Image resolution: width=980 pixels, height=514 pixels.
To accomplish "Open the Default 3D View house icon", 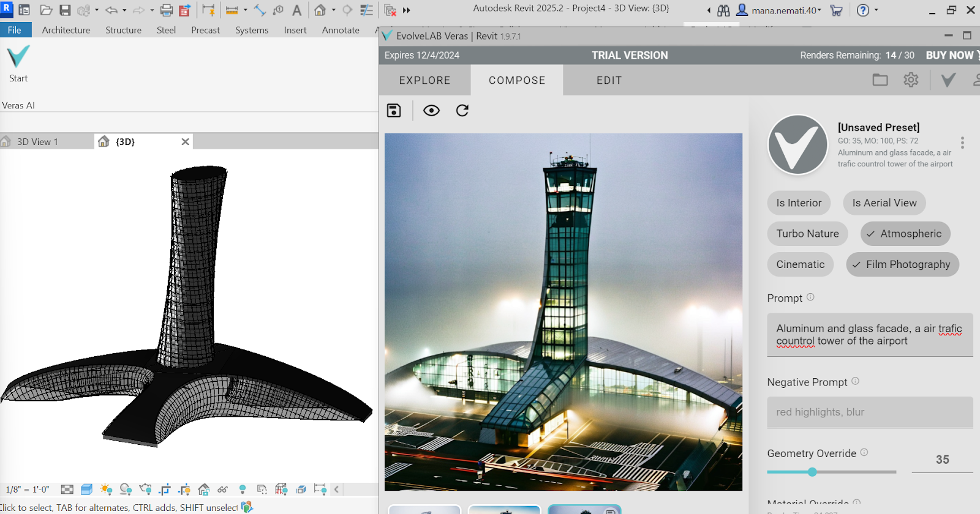I will [x=320, y=10].
